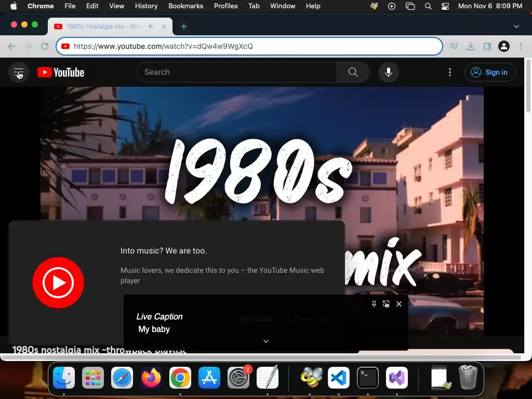Expand the Live Caption box chevron
Screen dimensions: 532x399
(x=266, y=341)
